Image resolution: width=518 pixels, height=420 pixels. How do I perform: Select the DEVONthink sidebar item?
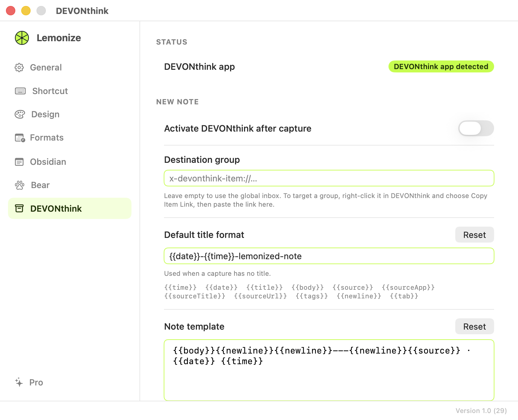click(x=70, y=208)
